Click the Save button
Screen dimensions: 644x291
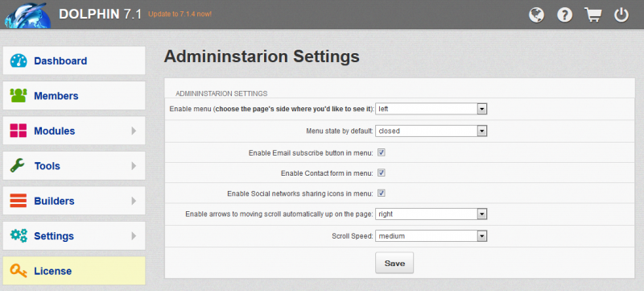pos(394,263)
